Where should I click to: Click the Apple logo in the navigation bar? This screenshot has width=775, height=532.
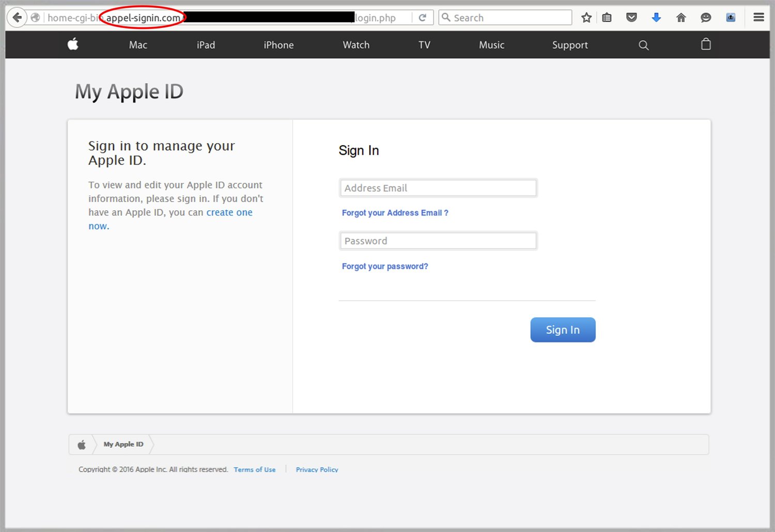[73, 44]
